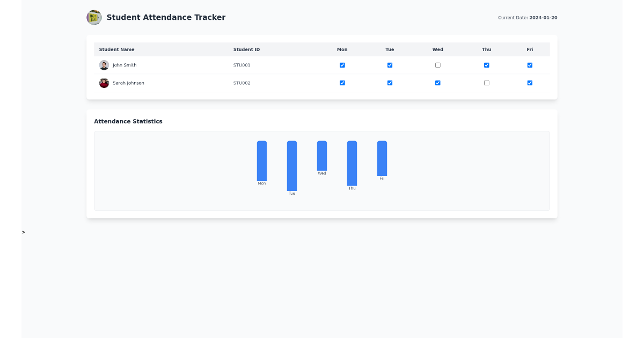
Task: Expand the side arrow at left edge
Action: 24,232
